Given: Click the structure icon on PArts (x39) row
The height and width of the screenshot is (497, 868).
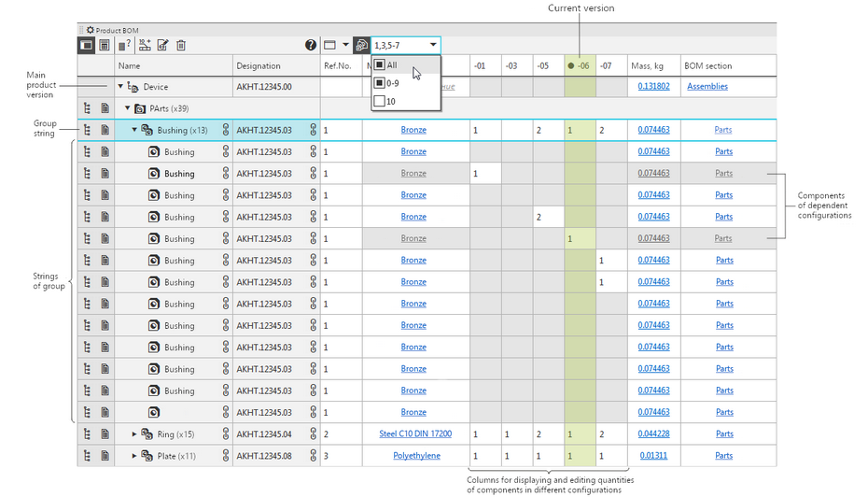Looking at the screenshot, I should [x=87, y=108].
